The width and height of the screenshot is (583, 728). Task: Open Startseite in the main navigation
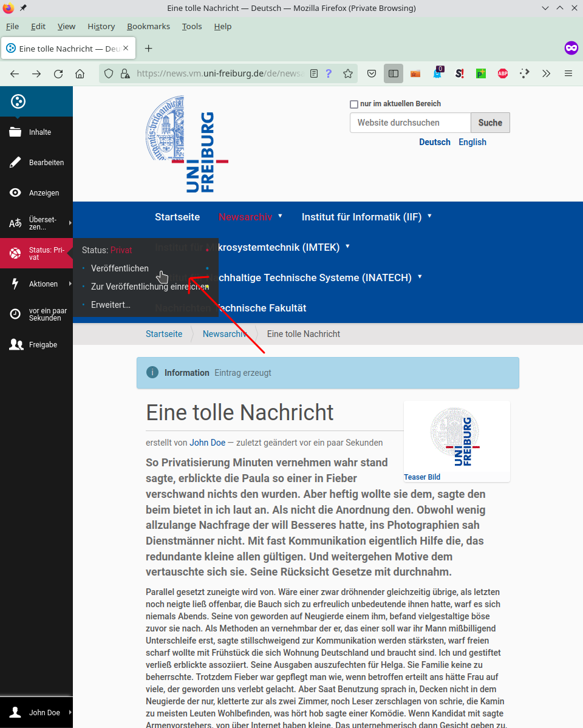pyautogui.click(x=177, y=217)
